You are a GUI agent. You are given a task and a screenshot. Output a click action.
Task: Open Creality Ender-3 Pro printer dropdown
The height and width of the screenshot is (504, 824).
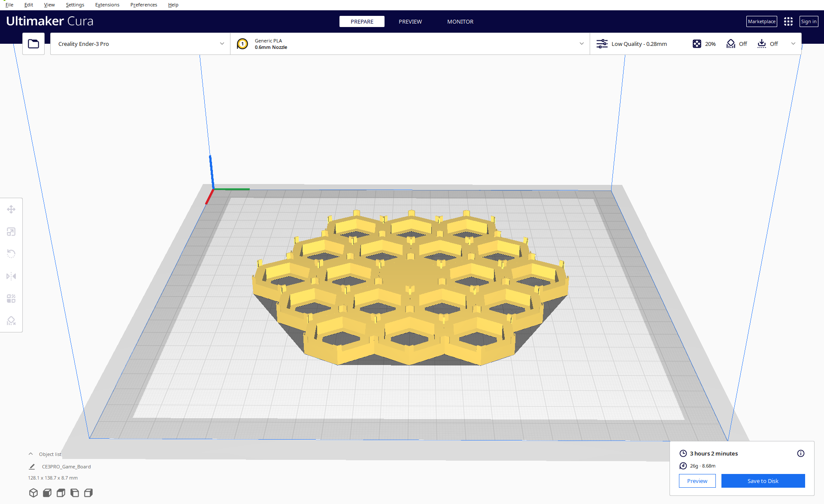(x=140, y=44)
